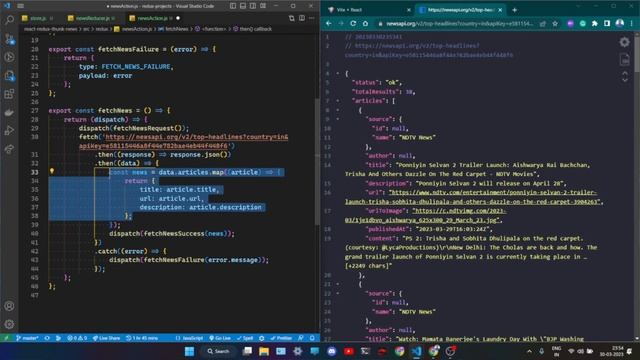Screen dimensions: 640x360
Task: Open Customize Layout in the VS Code title bar
Action: pyautogui.click(x=263, y=6)
